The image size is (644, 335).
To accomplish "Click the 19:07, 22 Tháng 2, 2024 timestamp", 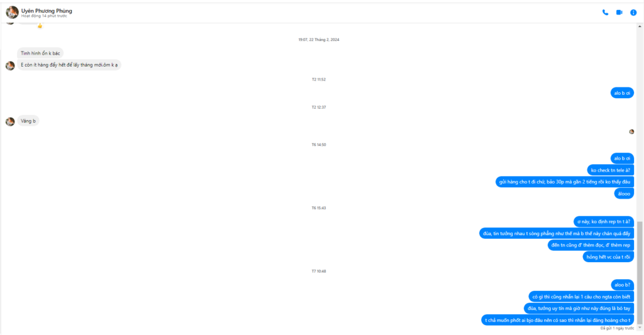I will coord(319,40).
